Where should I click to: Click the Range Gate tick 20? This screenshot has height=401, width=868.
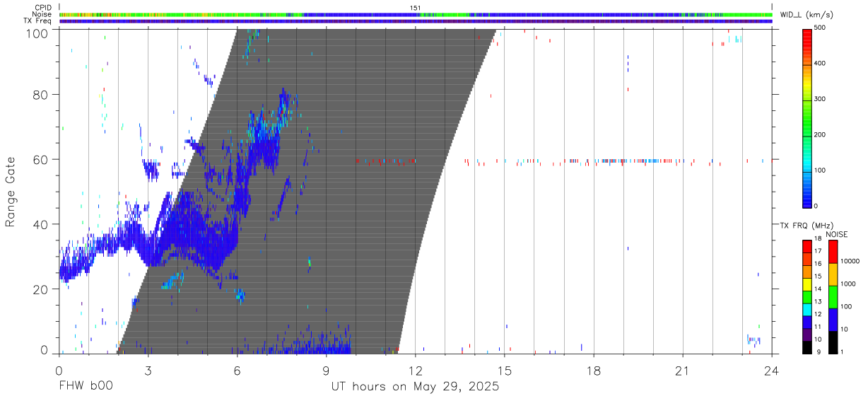coord(39,289)
